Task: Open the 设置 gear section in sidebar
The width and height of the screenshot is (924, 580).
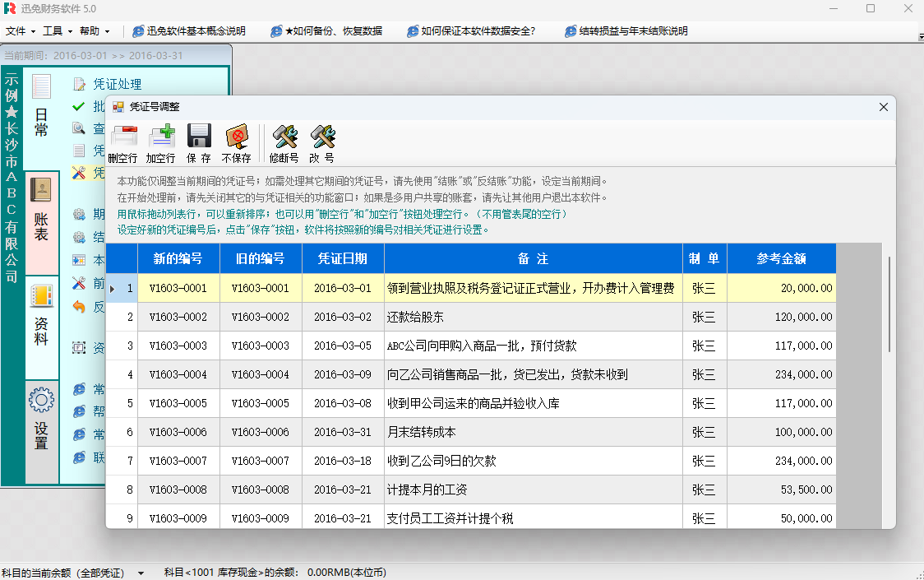Action: point(41,420)
